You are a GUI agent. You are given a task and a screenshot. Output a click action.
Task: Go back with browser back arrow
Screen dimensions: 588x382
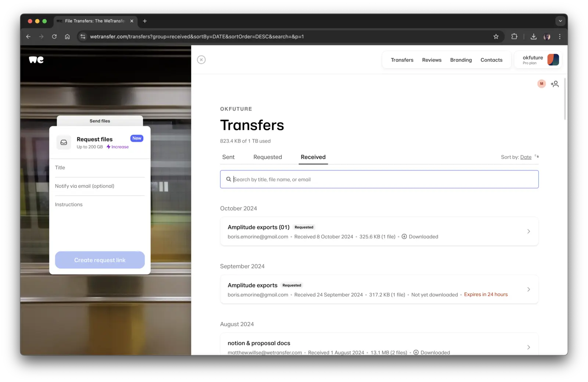coord(28,37)
